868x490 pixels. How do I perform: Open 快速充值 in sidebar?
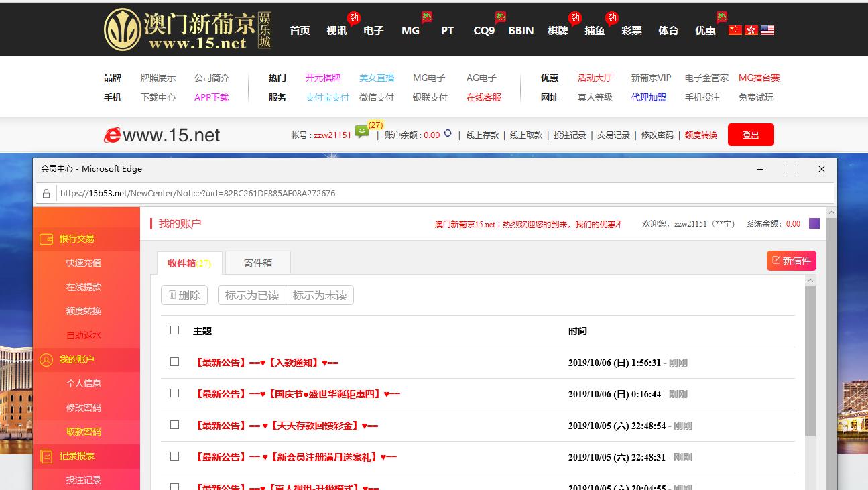click(x=84, y=263)
